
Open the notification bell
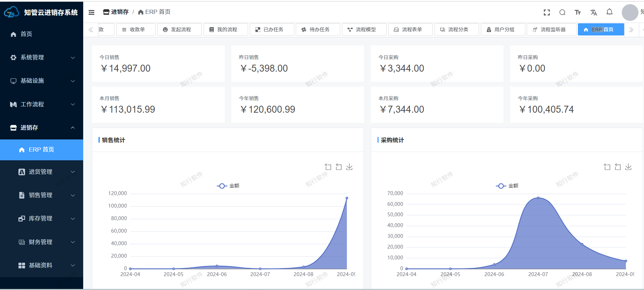coord(609,12)
